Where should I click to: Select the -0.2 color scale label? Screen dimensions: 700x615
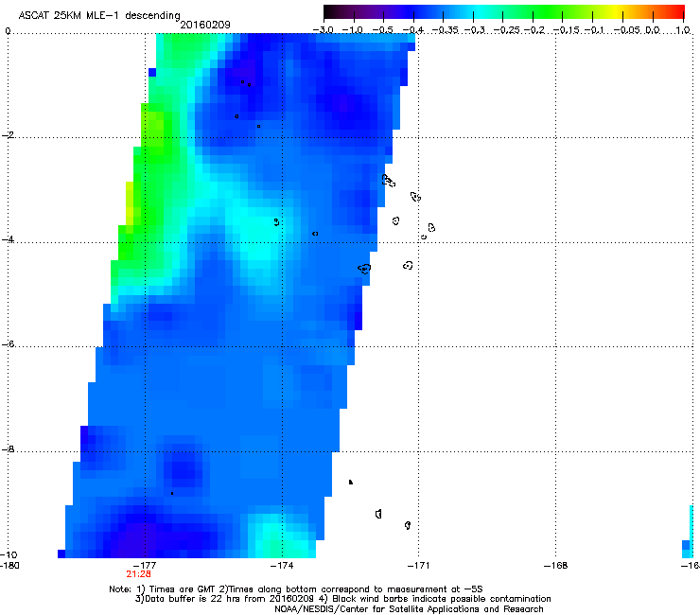pyautogui.click(x=534, y=30)
